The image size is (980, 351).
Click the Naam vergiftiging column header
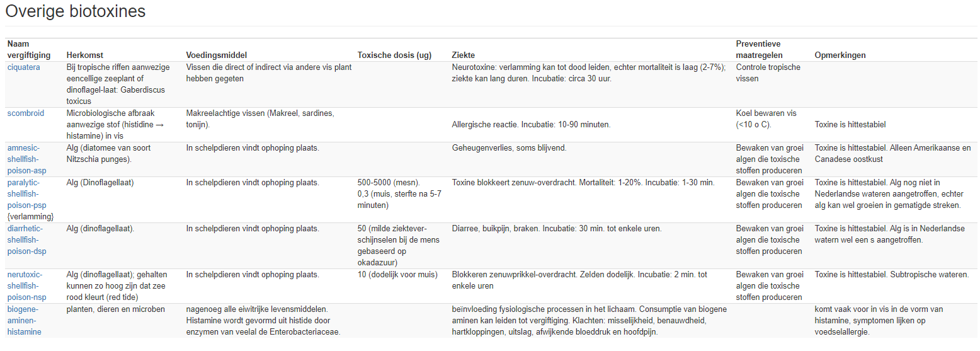(29, 50)
